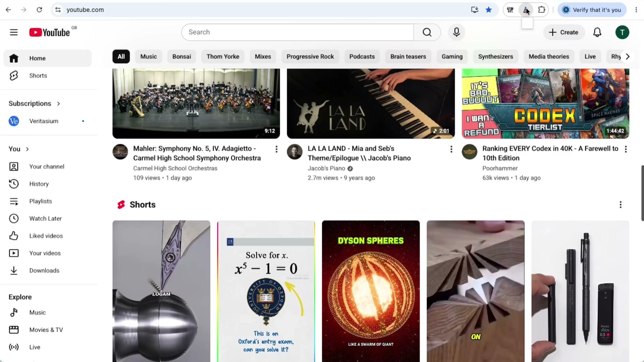This screenshot has width=644, height=362.
Task: Open Jacob's Piano channel avatar
Action: pyautogui.click(x=295, y=152)
